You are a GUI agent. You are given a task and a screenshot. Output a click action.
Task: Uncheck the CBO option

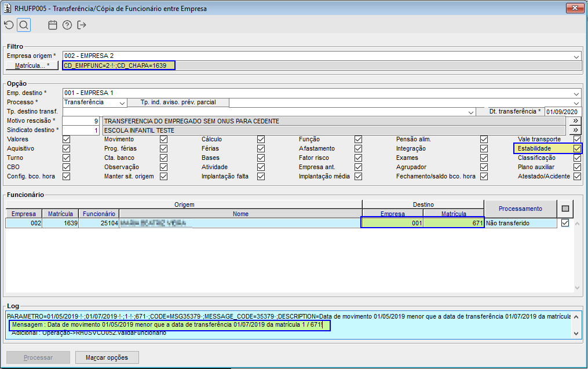pos(67,167)
